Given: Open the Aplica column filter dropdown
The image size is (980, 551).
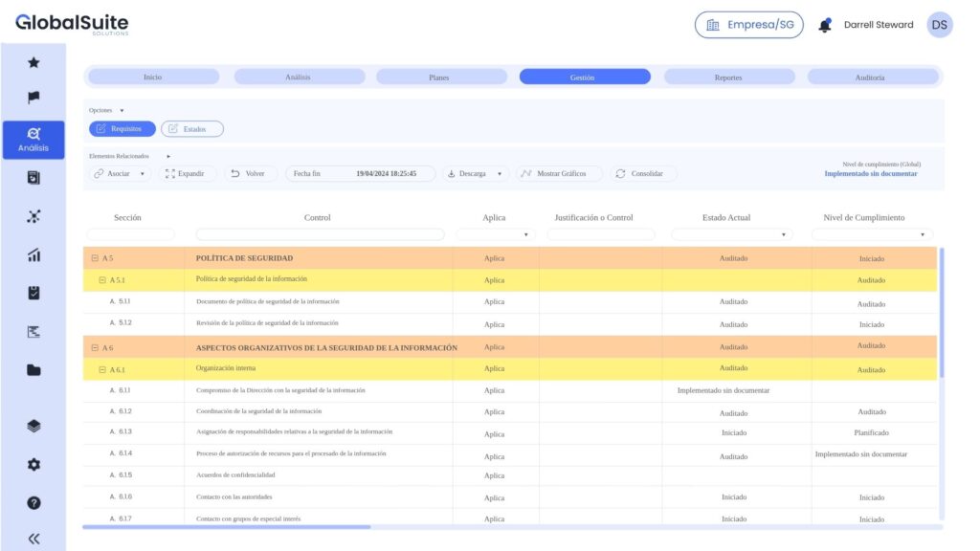Looking at the screenshot, I should coord(494,234).
